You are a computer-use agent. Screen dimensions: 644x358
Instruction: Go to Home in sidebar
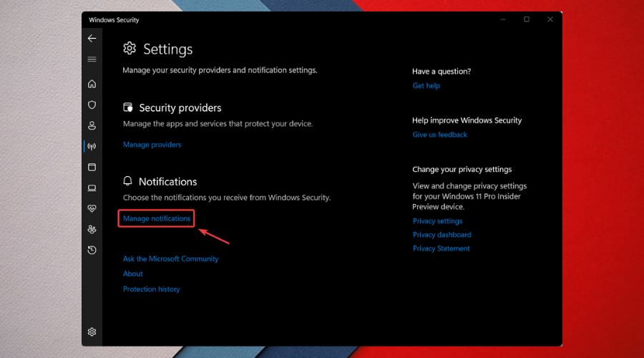(x=92, y=84)
